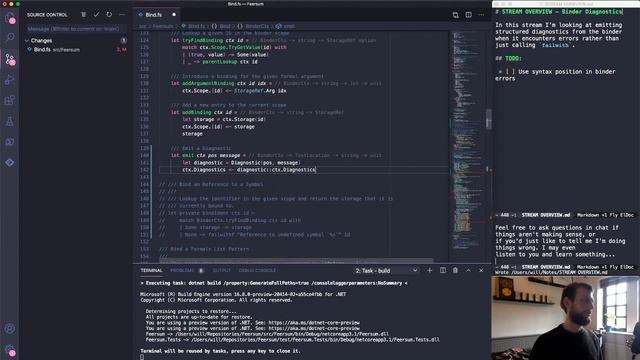Toggle source control view as tree/list icon
This screenshot has width=640, height=360.
(x=84, y=15)
